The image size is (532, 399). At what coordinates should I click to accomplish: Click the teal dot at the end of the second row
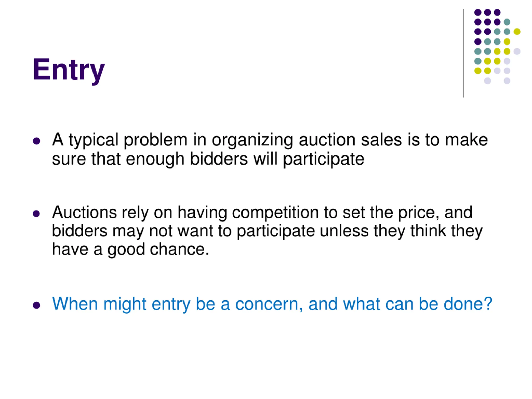[x=507, y=22]
